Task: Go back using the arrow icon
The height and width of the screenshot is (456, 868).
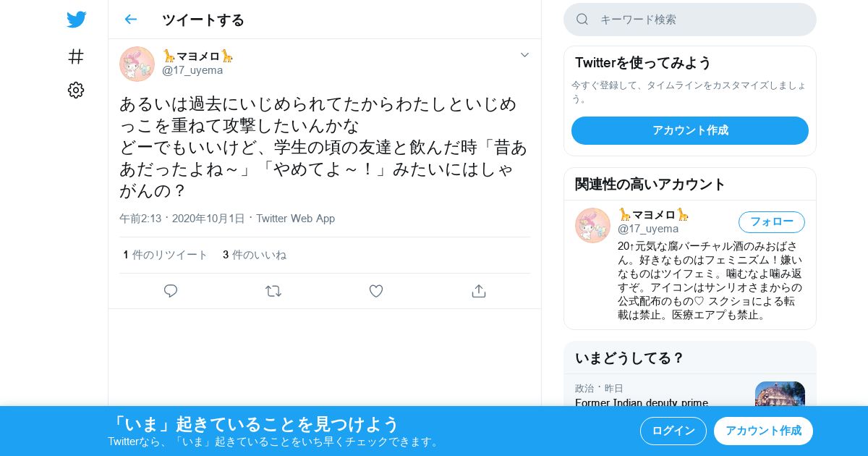Action: (x=130, y=20)
